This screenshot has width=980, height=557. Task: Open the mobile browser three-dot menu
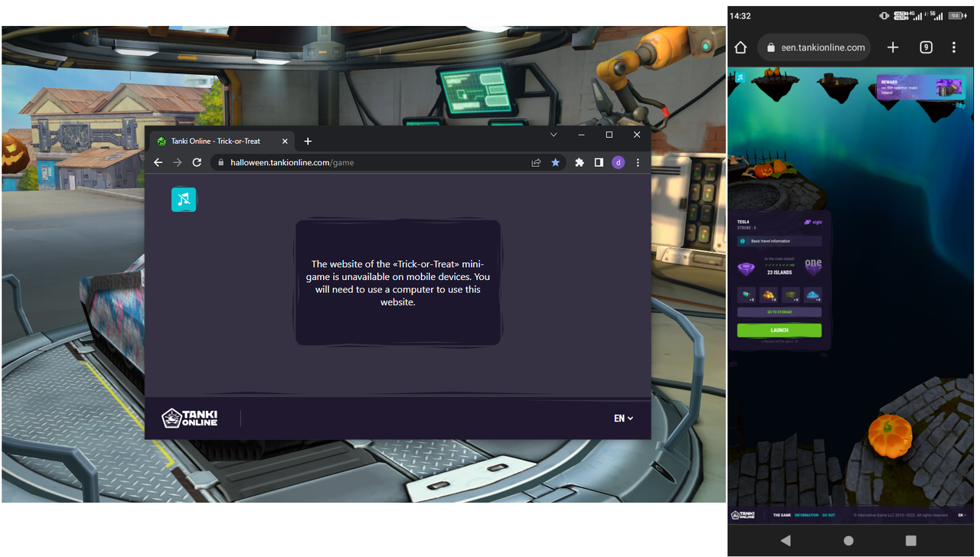click(954, 47)
